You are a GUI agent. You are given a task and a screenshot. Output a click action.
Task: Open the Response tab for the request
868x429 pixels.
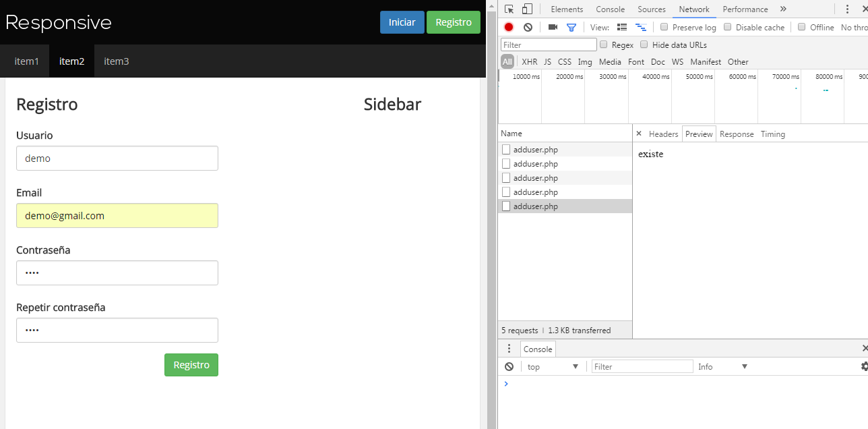coord(737,134)
